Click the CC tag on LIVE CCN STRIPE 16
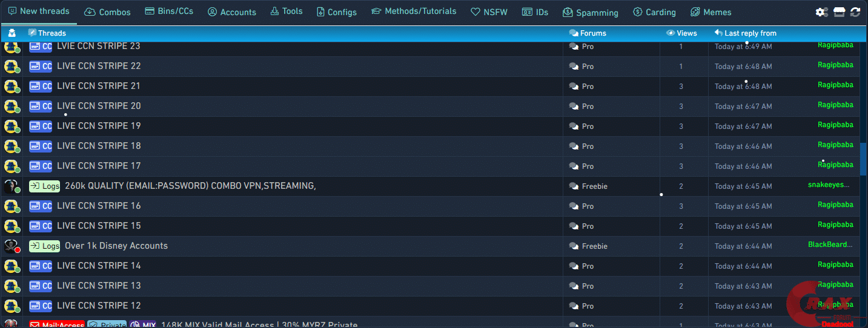 click(x=41, y=206)
